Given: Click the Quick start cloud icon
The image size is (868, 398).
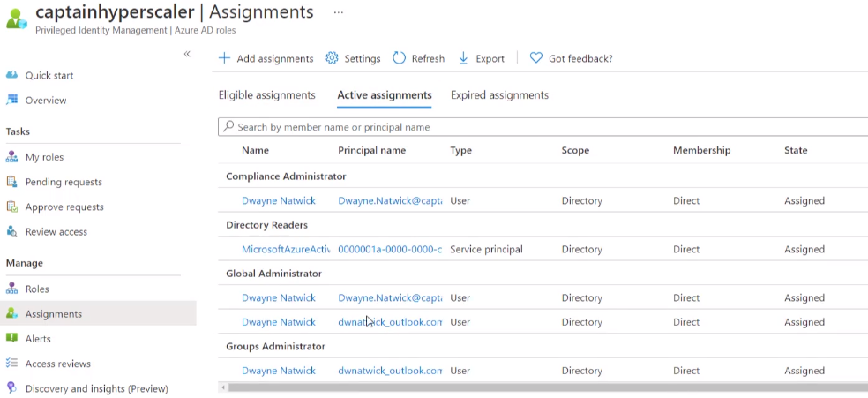Looking at the screenshot, I should 11,75.
